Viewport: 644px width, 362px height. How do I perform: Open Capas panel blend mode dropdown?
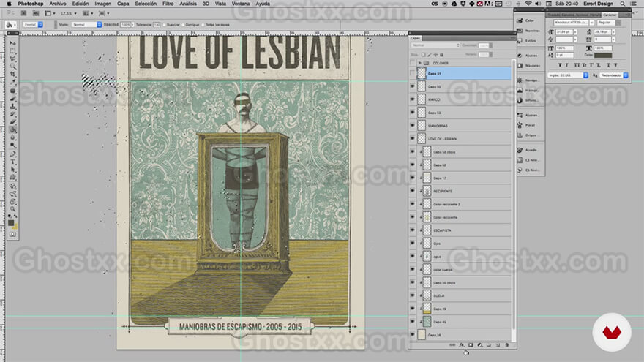435,45
